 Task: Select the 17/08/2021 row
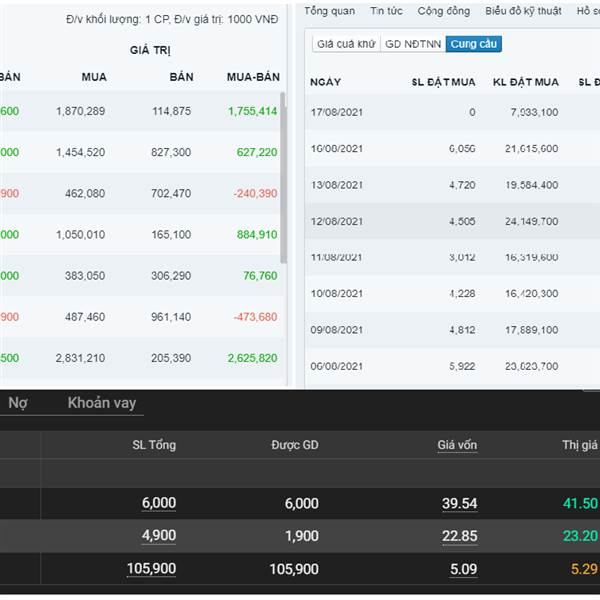[450, 112]
